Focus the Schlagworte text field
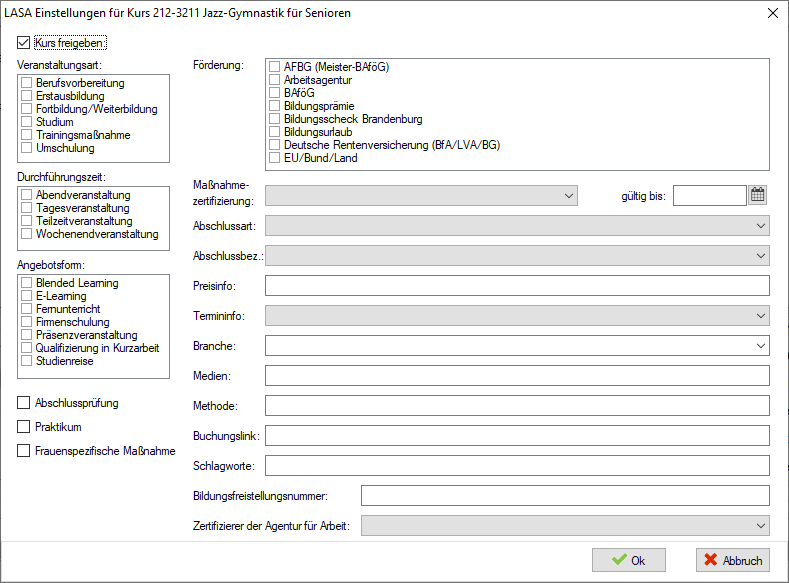The width and height of the screenshot is (789, 583). (x=517, y=466)
